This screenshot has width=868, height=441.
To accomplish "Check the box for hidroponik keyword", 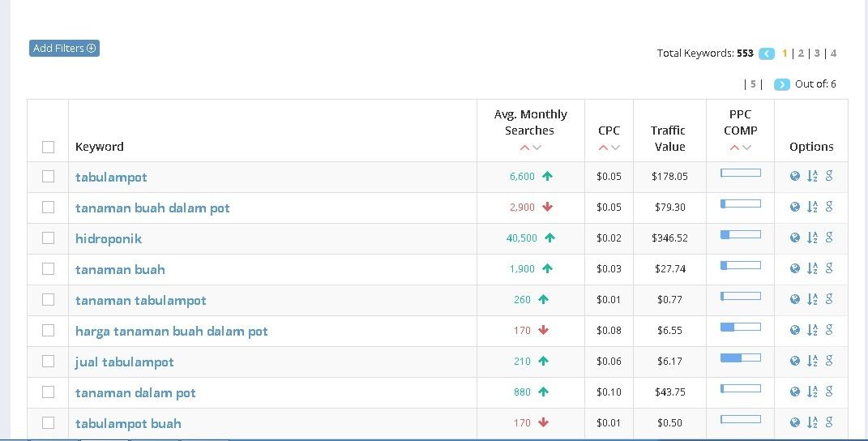I will click(49, 238).
